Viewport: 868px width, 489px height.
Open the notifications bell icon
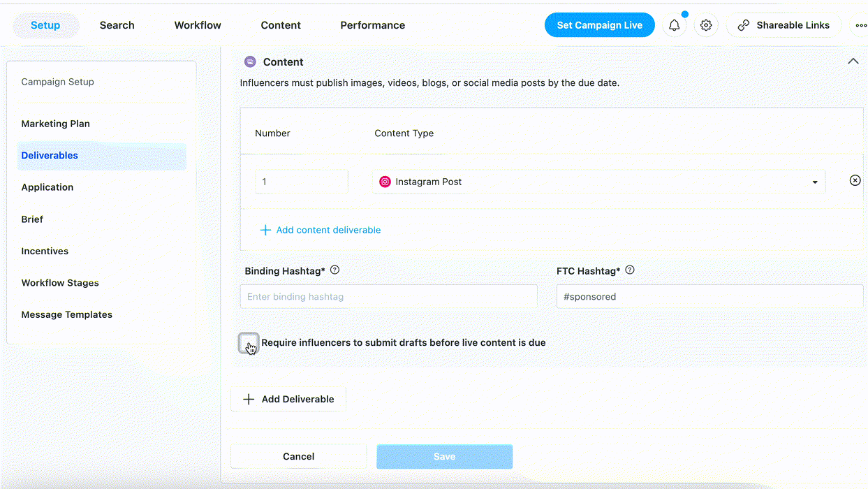pyautogui.click(x=674, y=25)
